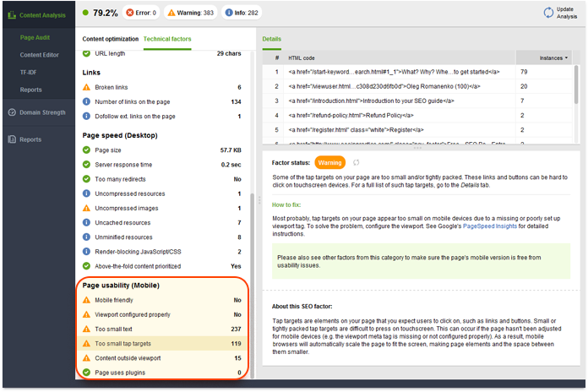Screen dimensions: 588x392
Task: Click the orange Warning triangle icon in header
Action: click(x=171, y=13)
